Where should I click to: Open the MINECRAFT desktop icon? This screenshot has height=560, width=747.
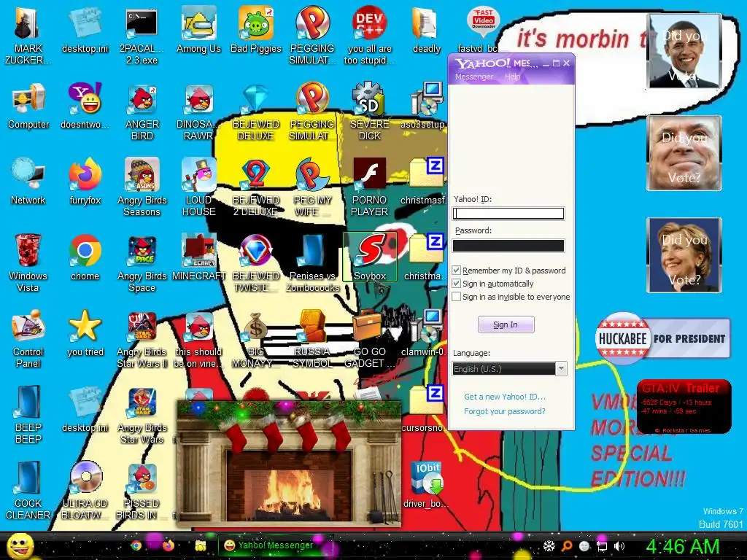click(x=198, y=257)
